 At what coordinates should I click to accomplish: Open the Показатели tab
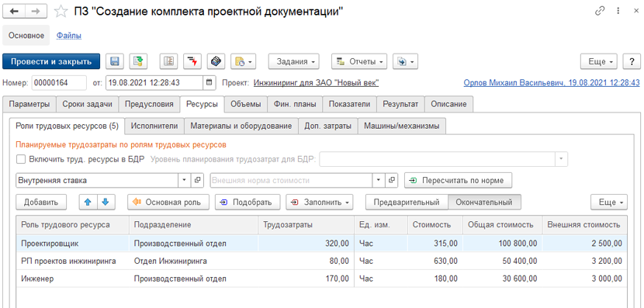pyautogui.click(x=349, y=104)
